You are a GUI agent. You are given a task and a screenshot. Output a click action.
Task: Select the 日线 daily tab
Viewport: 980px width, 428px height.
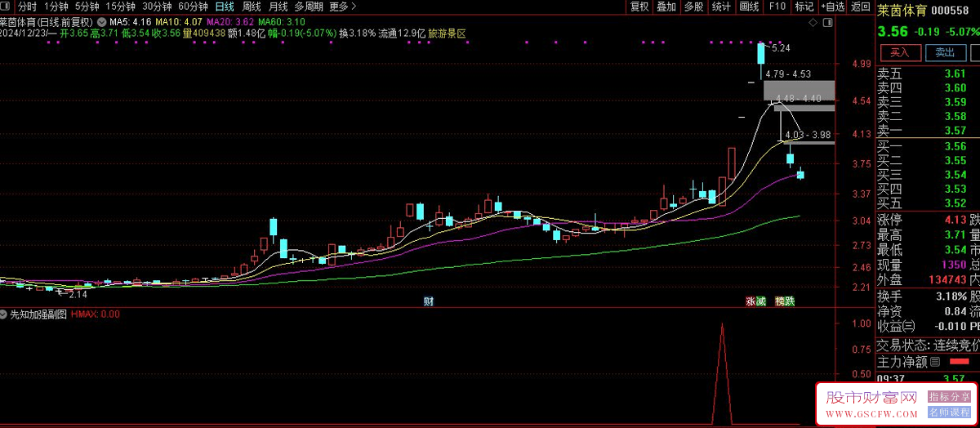click(225, 7)
